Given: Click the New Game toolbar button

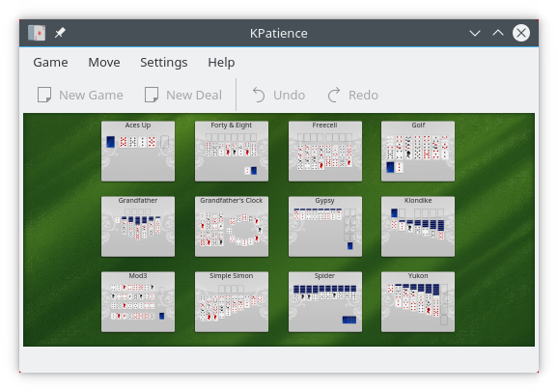Looking at the screenshot, I should click(80, 95).
